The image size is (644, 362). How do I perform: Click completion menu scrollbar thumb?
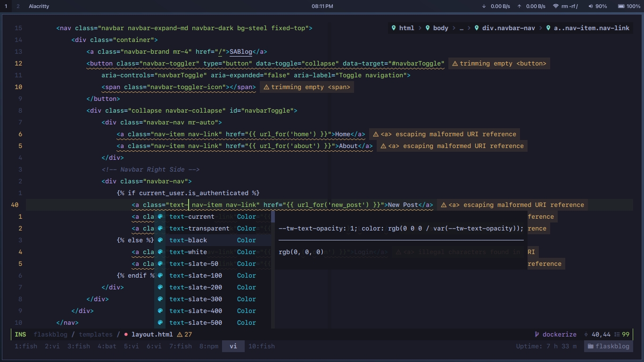point(273,217)
